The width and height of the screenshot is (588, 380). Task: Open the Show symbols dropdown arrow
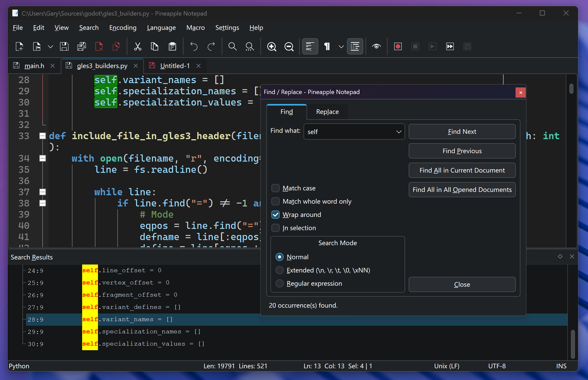point(341,47)
